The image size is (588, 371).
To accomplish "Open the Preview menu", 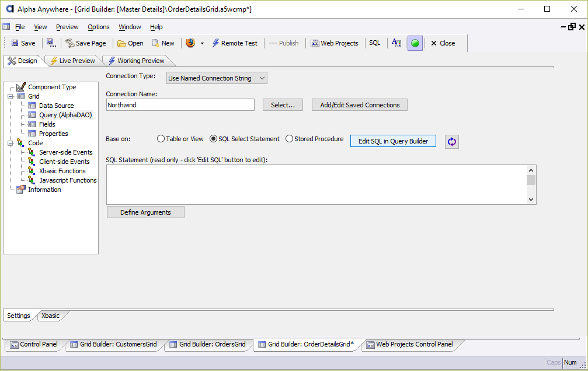I will 67,27.
